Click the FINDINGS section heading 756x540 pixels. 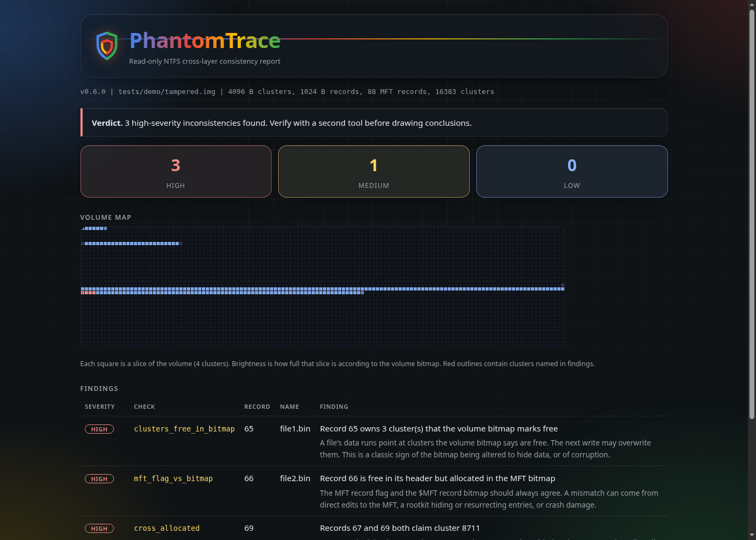(x=99, y=389)
